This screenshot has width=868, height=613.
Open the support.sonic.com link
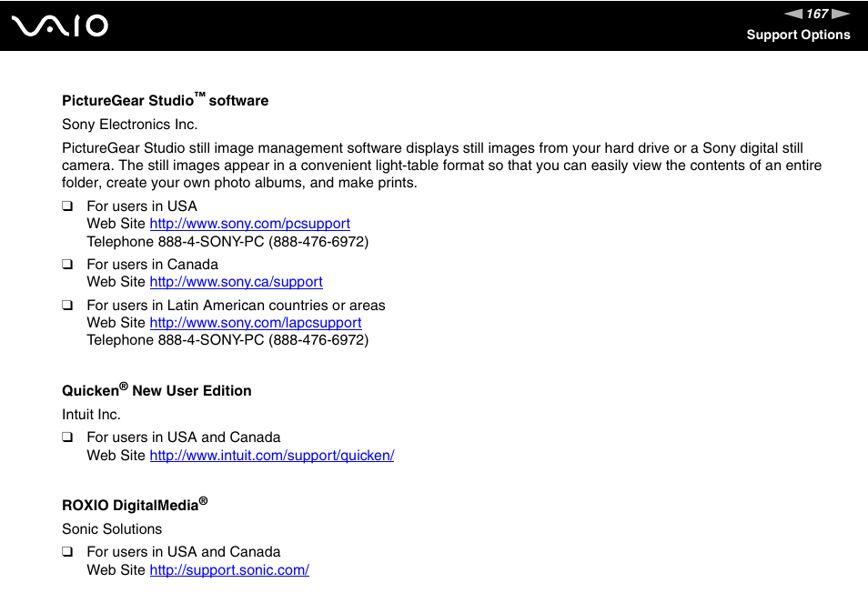tap(229, 570)
